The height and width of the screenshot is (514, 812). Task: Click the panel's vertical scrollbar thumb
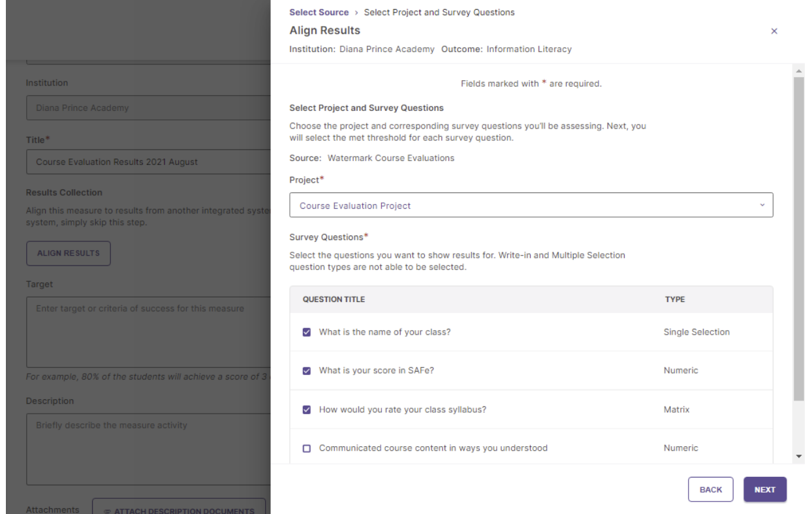[x=799, y=239]
